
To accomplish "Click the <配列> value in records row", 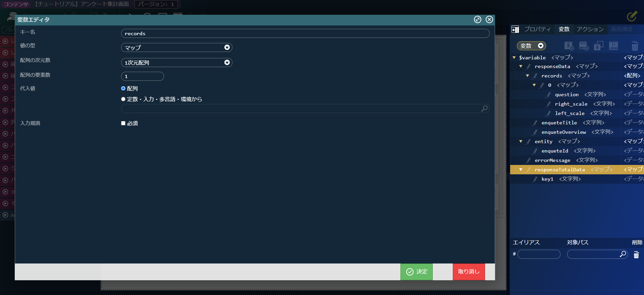I will tap(632, 76).
